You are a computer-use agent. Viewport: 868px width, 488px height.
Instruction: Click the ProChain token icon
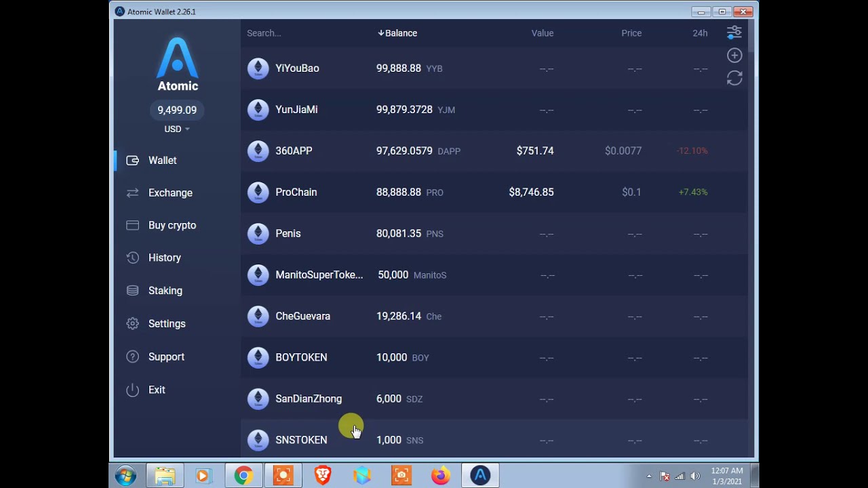pos(258,192)
